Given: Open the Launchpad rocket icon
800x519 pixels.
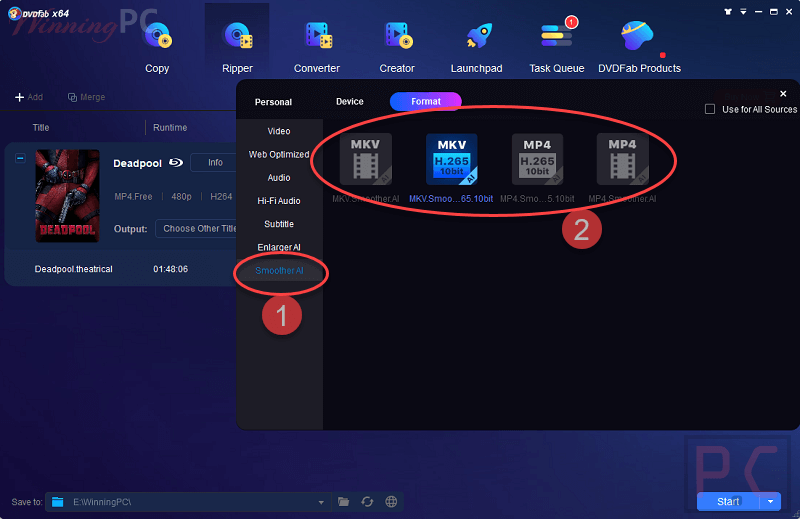Looking at the screenshot, I should click(478, 37).
